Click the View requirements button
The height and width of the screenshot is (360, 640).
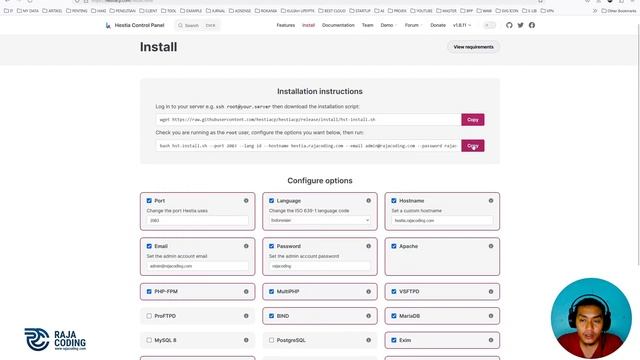[x=473, y=47]
